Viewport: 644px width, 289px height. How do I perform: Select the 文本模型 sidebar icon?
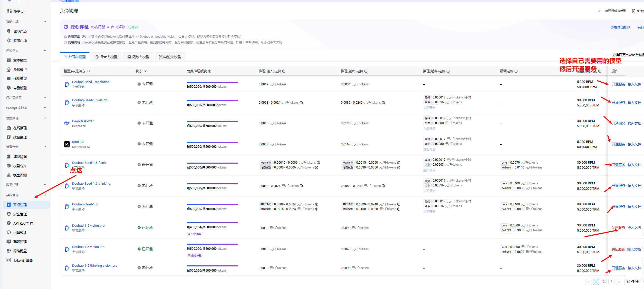tap(9, 60)
